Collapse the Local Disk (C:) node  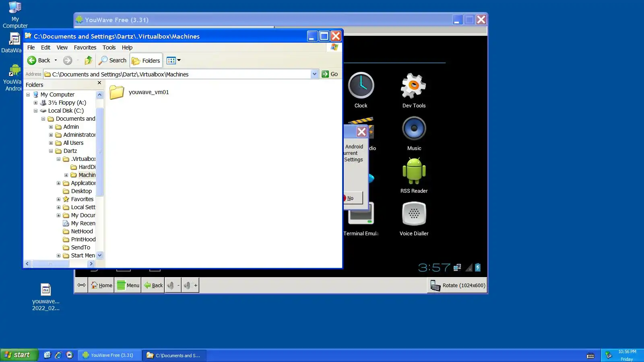pos(35,111)
